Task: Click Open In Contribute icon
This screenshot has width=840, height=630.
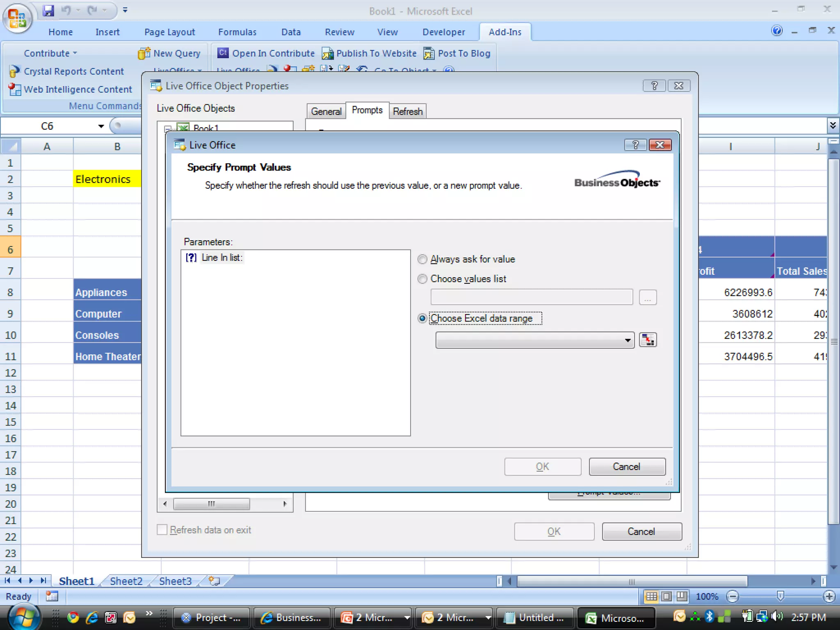Action: (x=223, y=53)
